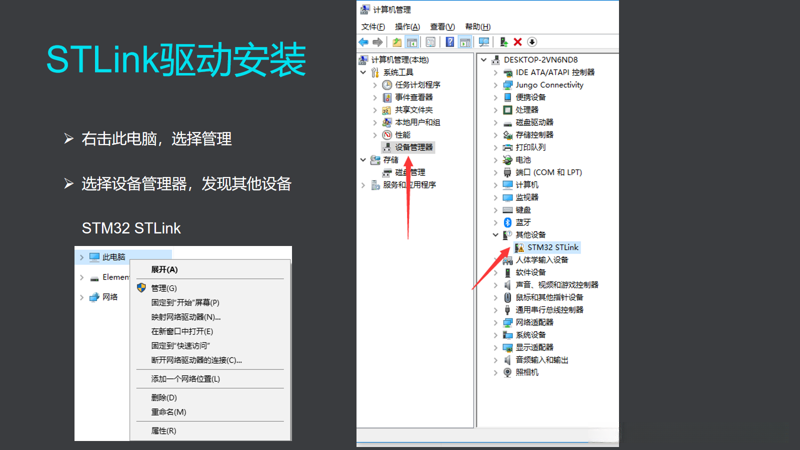The image size is (800, 450).
Task: Click the 处理器 processor chip icon
Action: pyautogui.click(x=508, y=110)
